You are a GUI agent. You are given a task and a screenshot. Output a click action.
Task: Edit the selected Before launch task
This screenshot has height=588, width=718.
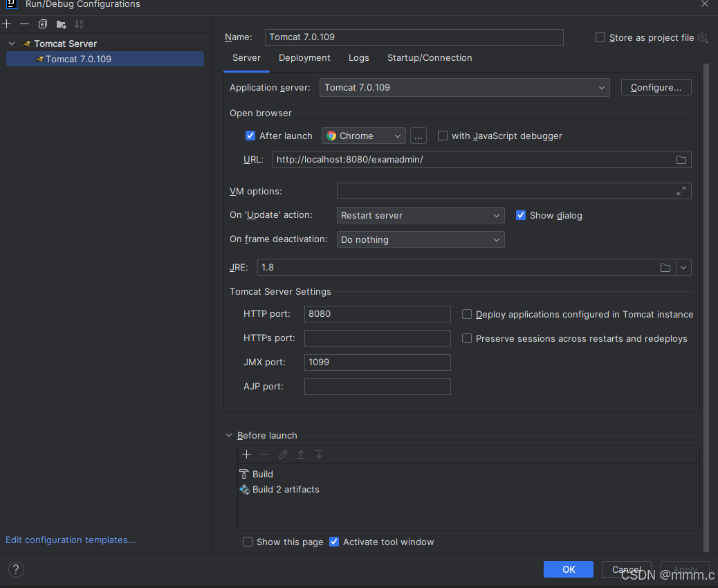pyautogui.click(x=283, y=454)
